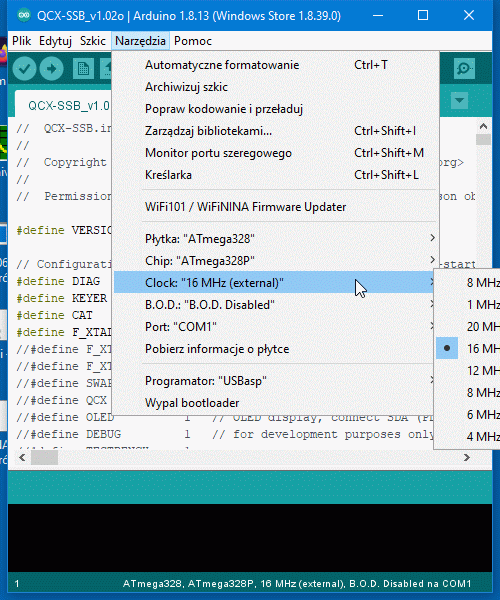Viewport: 500px width, 600px height.
Task: Select the 20 MHz clock option
Action: (468, 327)
